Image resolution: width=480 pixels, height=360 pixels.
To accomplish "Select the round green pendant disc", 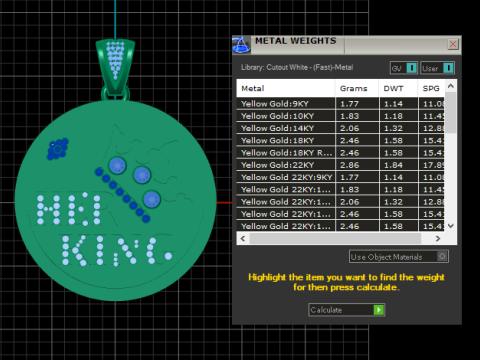I will point(116,201).
